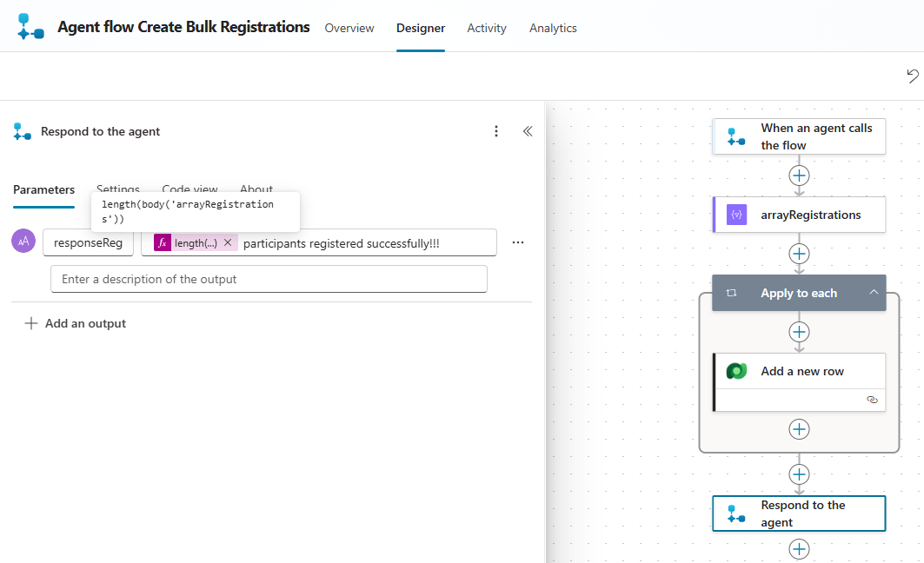Click the connection link icon on Add a new row
924x563 pixels.
(872, 400)
